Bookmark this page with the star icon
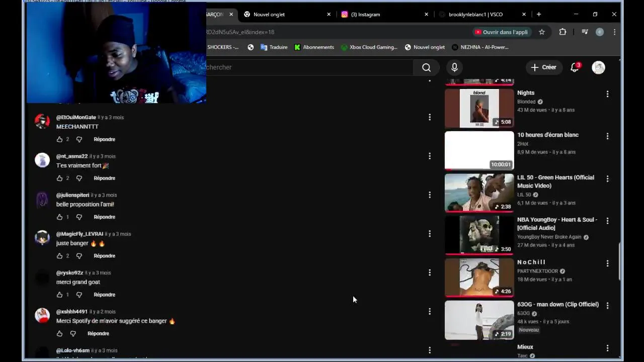The image size is (644, 362). pyautogui.click(x=542, y=32)
